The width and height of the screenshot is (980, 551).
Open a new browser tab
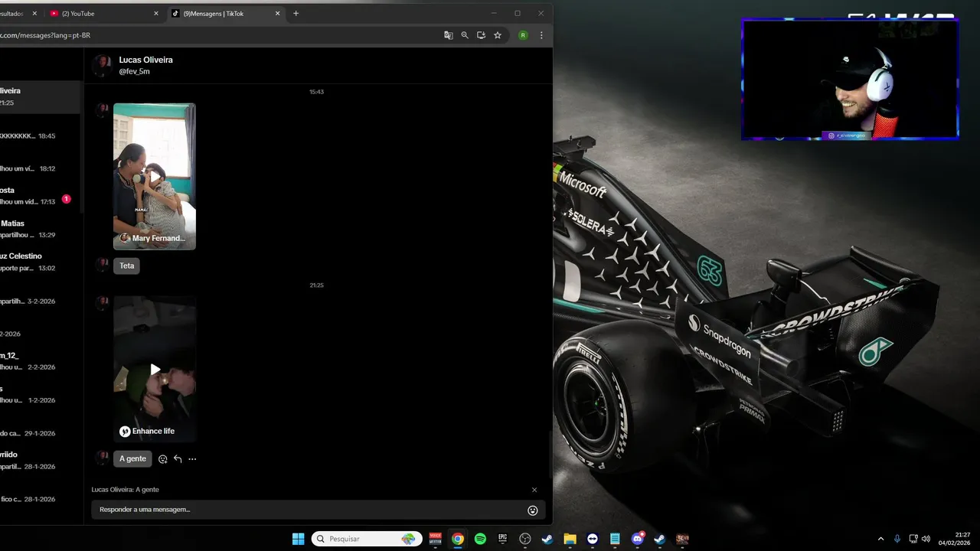pyautogui.click(x=296, y=13)
